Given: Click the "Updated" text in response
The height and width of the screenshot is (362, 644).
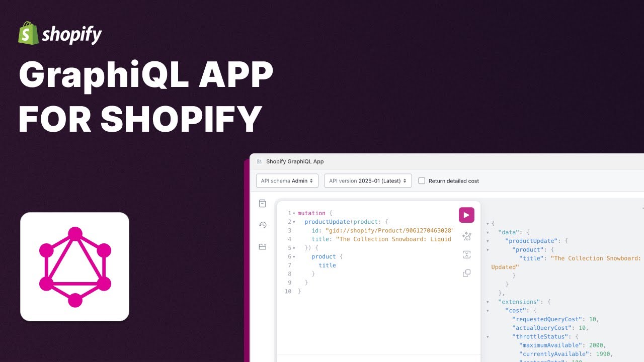Looking at the screenshot, I should coord(505,267).
